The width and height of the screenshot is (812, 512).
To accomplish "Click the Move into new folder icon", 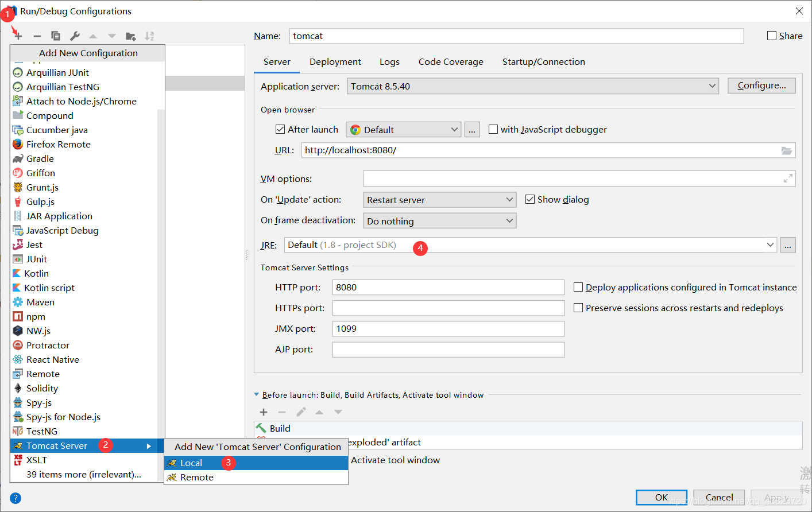I will (131, 36).
